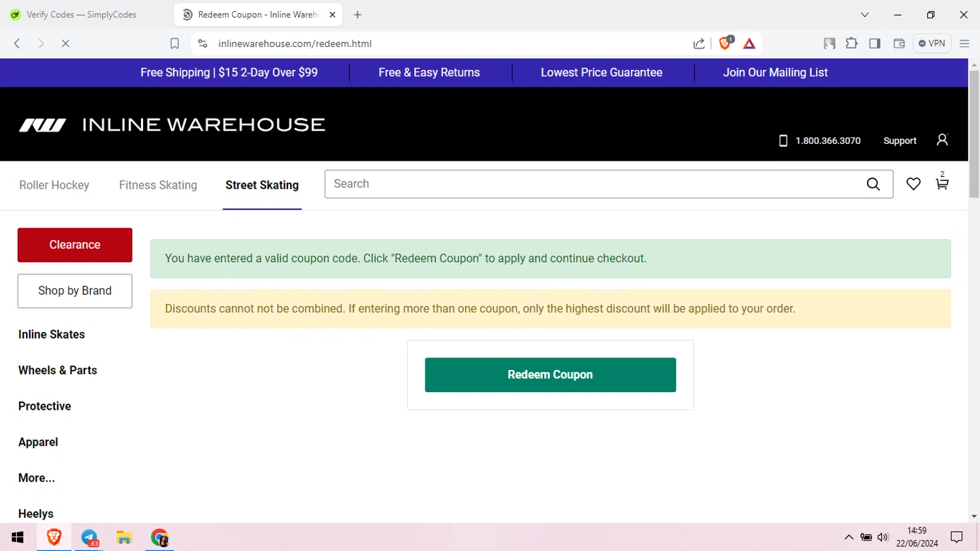Screen dimensions: 980x551
Task: Click the battery tray icon
Action: click(x=866, y=537)
